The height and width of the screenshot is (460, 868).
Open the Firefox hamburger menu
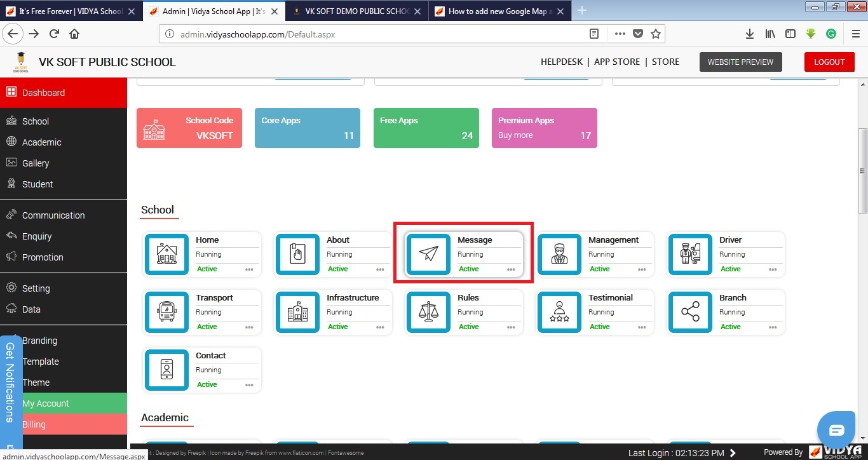click(856, 34)
